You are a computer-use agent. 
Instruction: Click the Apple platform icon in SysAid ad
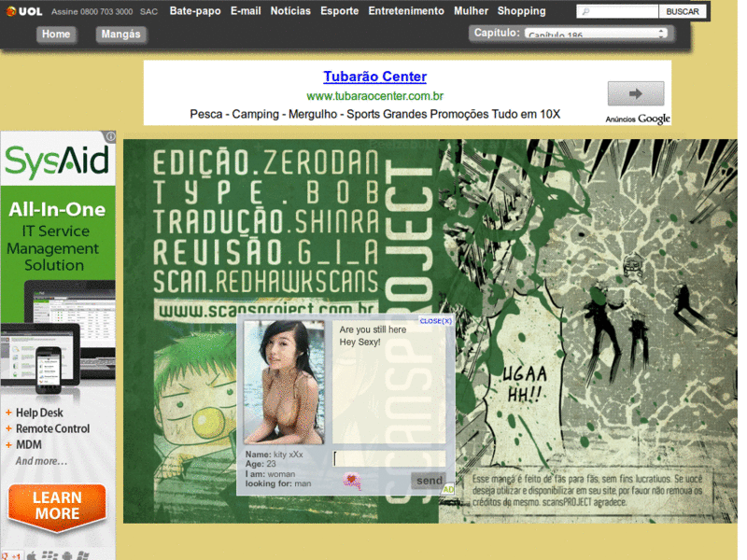click(x=32, y=555)
